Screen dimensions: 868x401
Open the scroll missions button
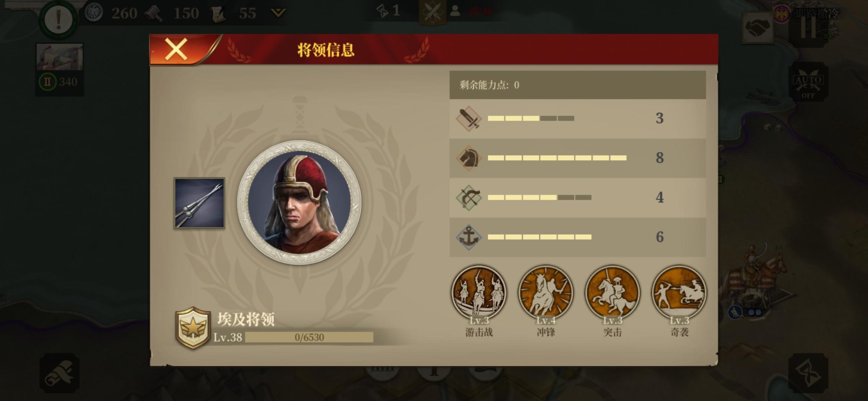pos(59,373)
